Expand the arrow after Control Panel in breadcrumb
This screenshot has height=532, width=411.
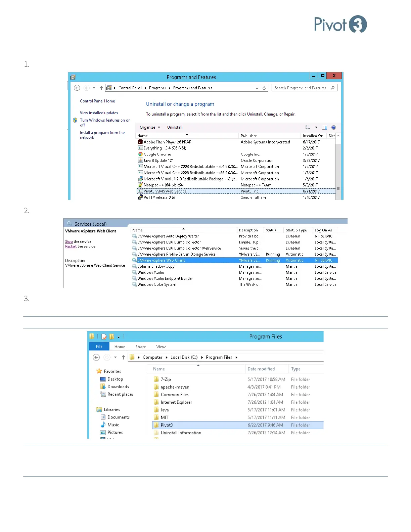tap(145, 88)
